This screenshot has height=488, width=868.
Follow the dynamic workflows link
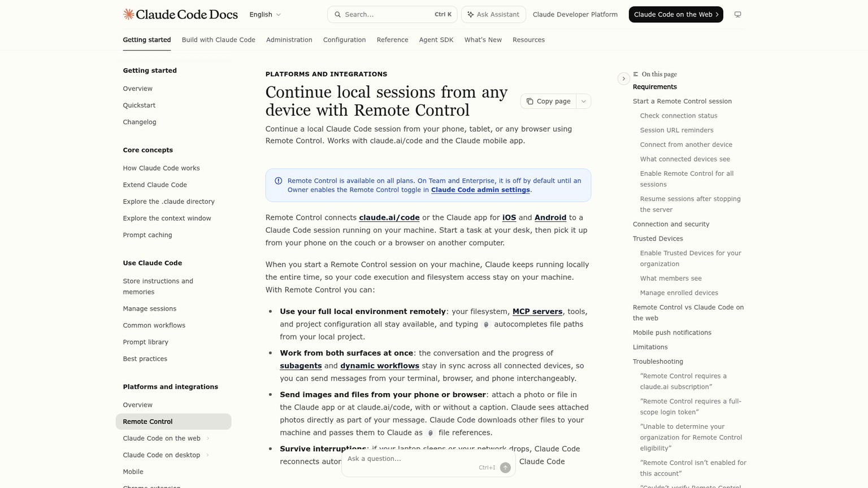click(380, 366)
